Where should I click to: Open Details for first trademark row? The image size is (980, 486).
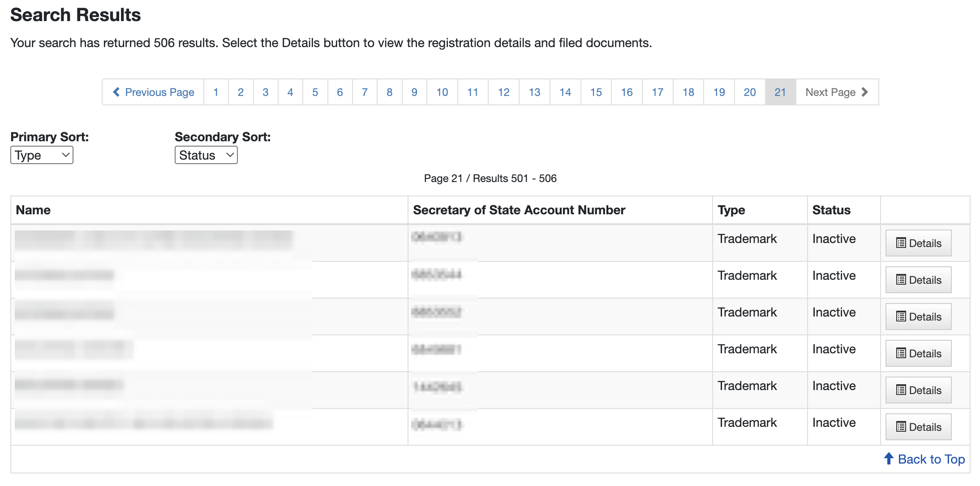[918, 243]
